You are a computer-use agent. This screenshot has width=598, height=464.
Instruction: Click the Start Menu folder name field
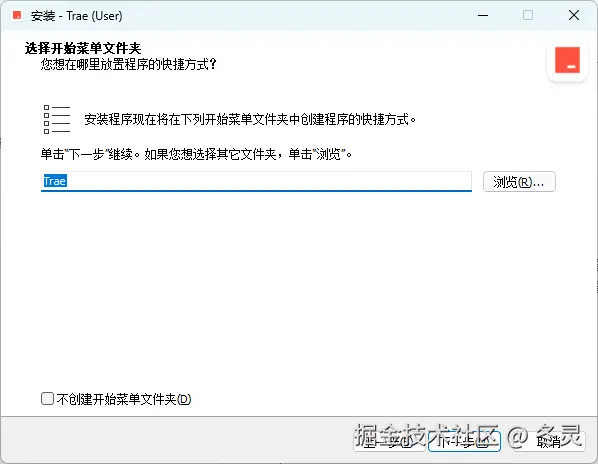point(256,181)
